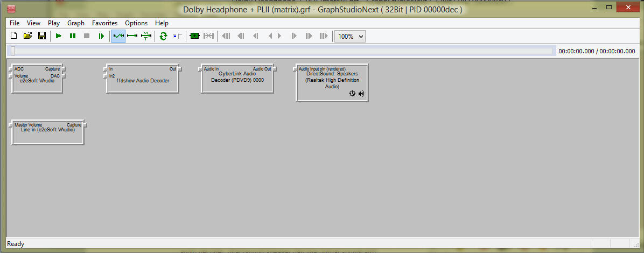Select the CyberLink Audio Decoder filter

237,79
